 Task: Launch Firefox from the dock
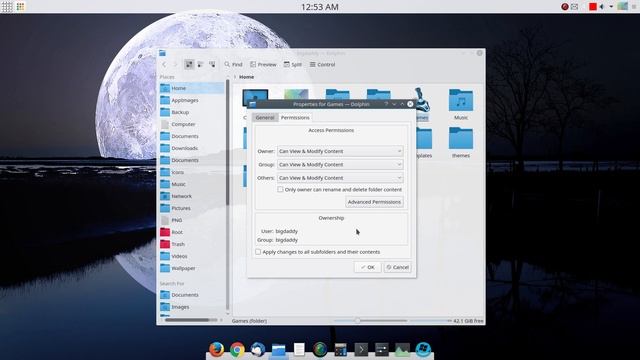[216, 349]
